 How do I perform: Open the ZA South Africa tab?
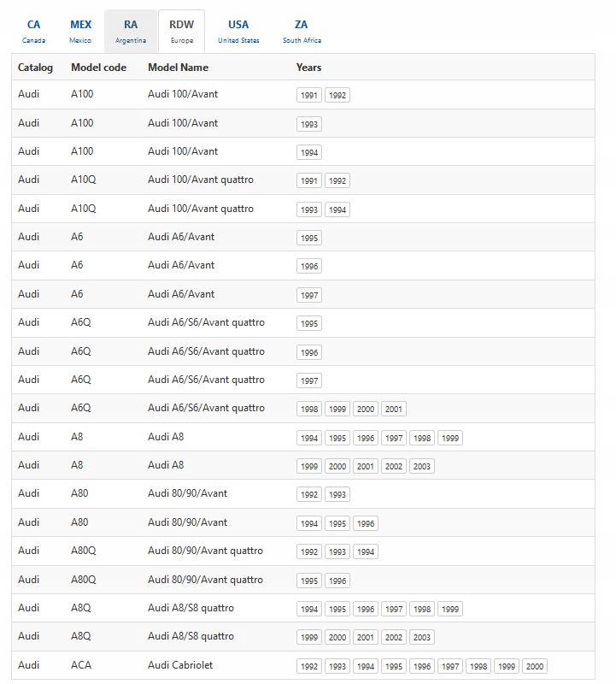[x=302, y=31]
